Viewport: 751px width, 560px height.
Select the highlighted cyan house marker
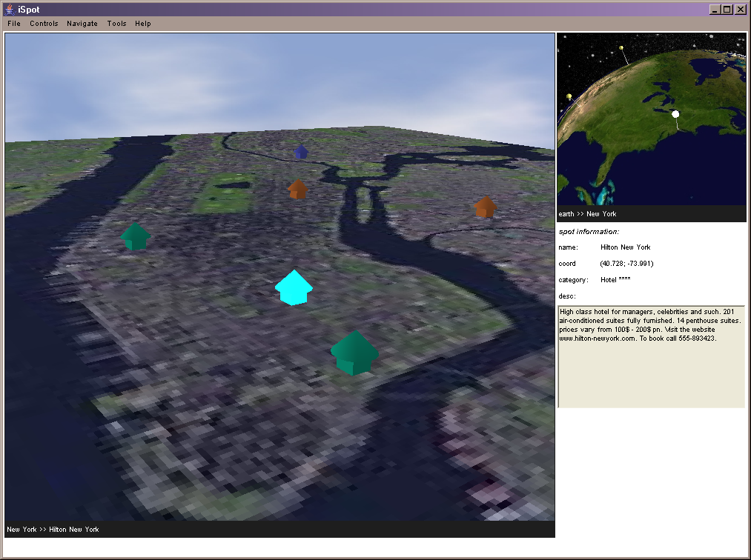[294, 288]
